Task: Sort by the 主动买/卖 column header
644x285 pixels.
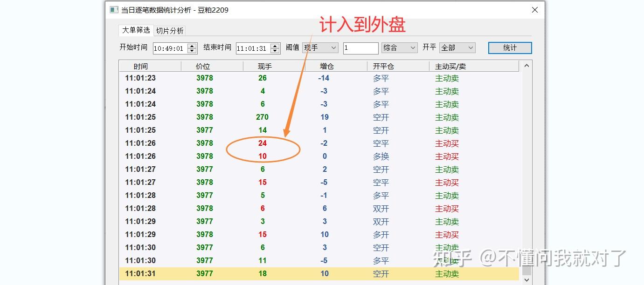Action: pyautogui.click(x=474, y=66)
